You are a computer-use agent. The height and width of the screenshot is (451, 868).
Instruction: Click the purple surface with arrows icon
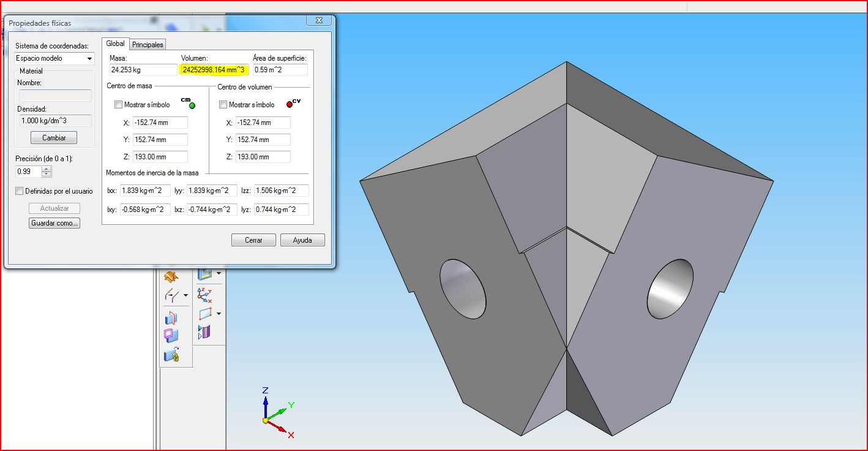[x=205, y=332]
